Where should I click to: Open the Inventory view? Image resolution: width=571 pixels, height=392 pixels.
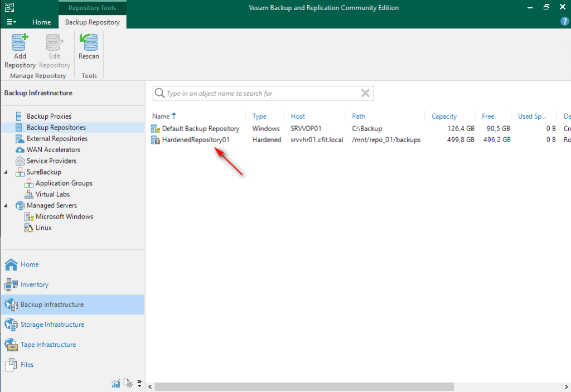[34, 284]
